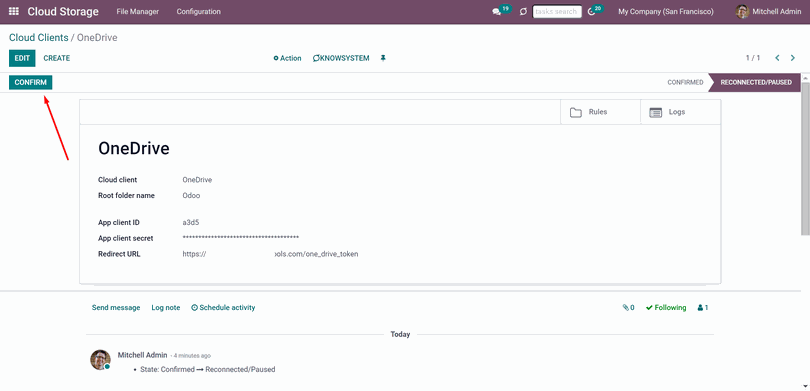
Task: Click Mitchell Admin avatar in chatter message
Action: click(100, 360)
